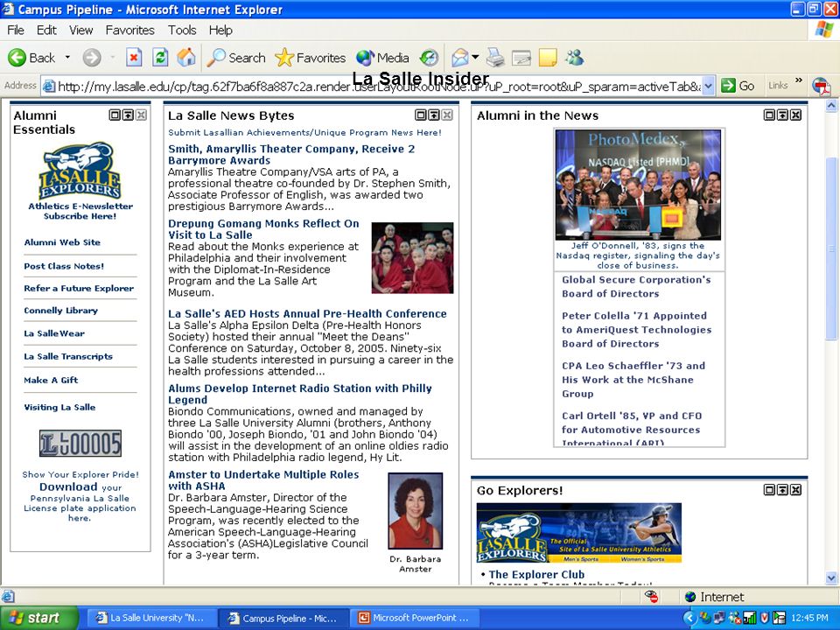Open Refer a Future Explorer link
The height and width of the screenshot is (630, 840).
[x=79, y=288]
